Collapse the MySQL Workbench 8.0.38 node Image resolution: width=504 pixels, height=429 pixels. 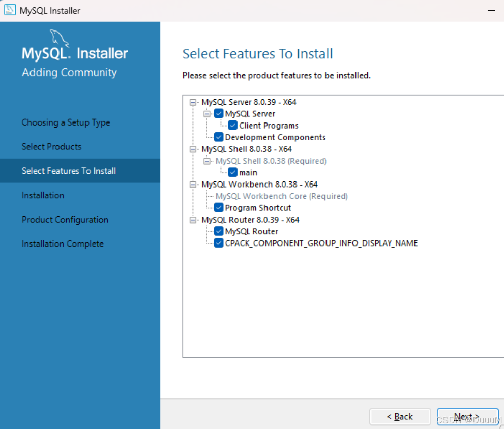coord(193,184)
